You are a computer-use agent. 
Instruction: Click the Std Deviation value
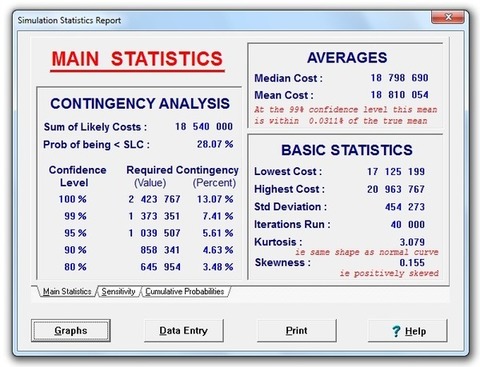tap(405, 207)
